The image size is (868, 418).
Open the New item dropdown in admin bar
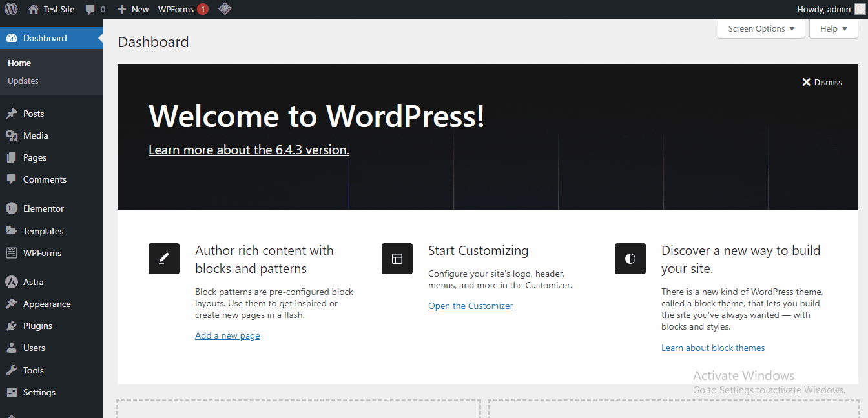click(132, 9)
